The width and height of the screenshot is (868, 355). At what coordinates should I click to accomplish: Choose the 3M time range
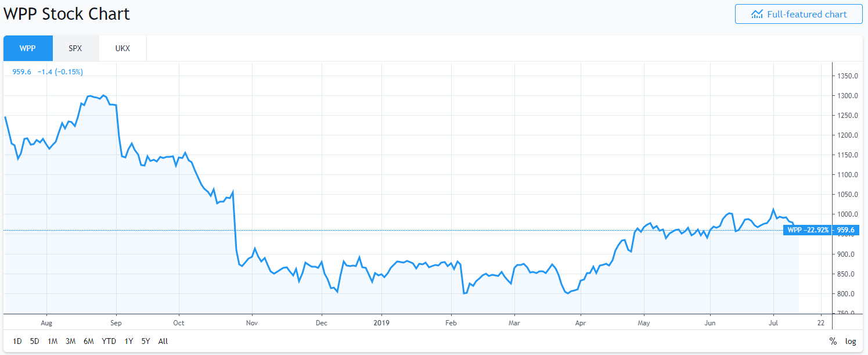[71, 341]
